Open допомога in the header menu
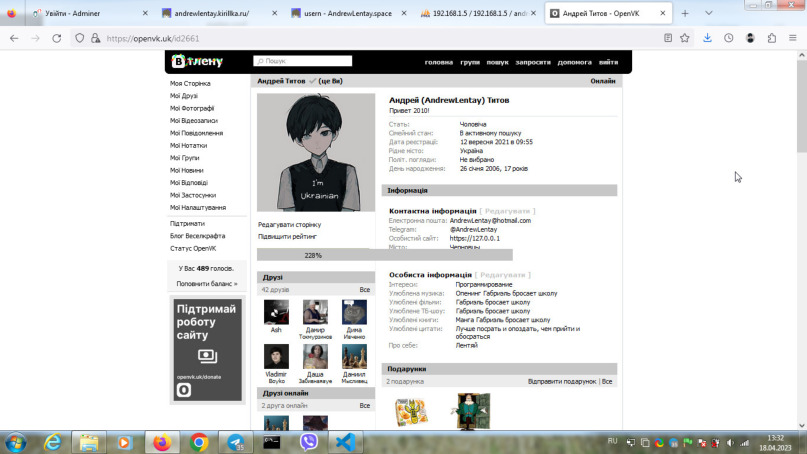Image resolution: width=807 pixels, height=454 pixels. (x=574, y=62)
